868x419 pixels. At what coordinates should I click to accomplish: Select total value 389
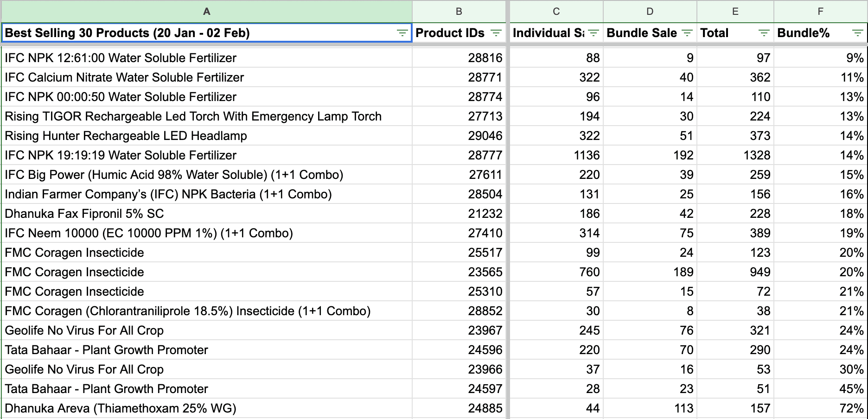point(735,233)
